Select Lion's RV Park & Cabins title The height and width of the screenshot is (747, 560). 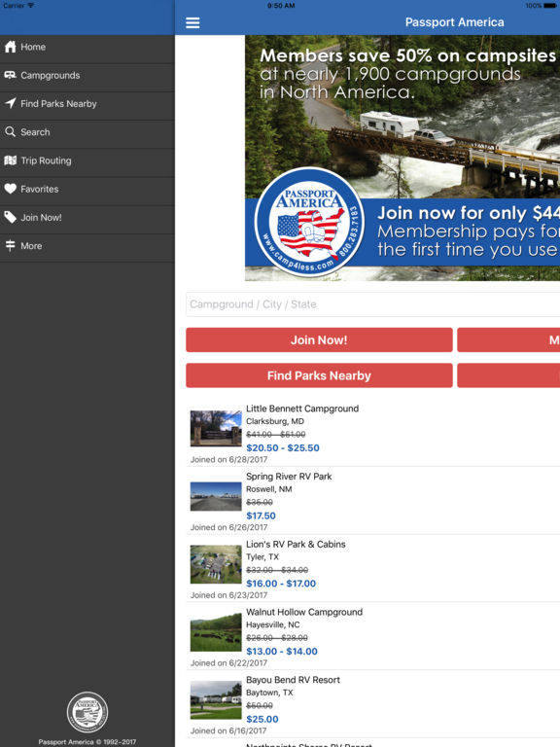[x=296, y=544]
